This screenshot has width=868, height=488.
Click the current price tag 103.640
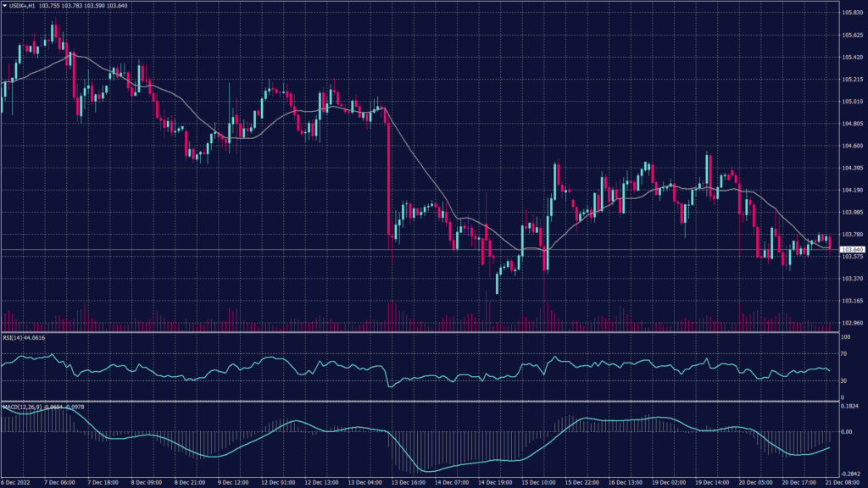(x=852, y=249)
